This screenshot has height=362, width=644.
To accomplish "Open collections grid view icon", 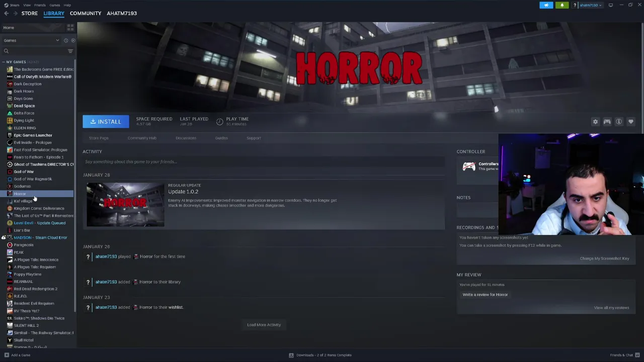I will pyautogui.click(x=70, y=27).
